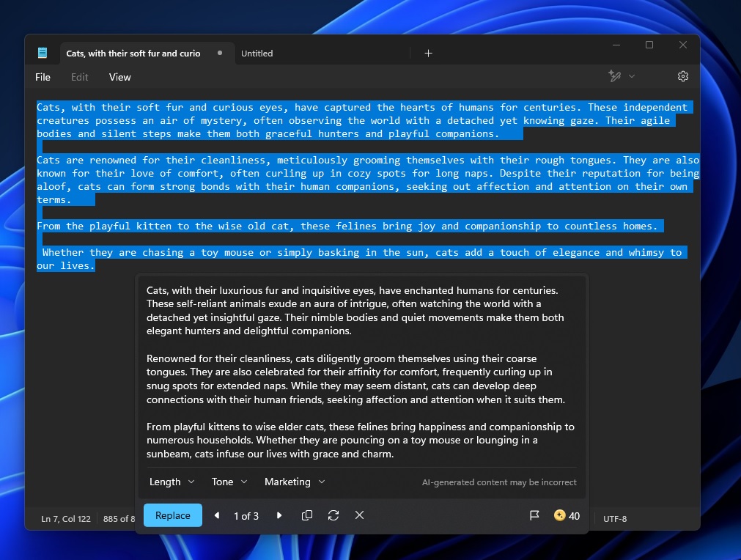This screenshot has width=741, height=560.
Task: Dismiss the rewrite panel with X icon
Action: [359, 515]
